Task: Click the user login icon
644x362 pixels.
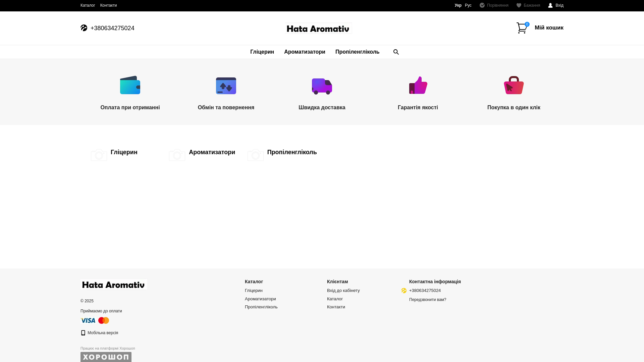Action: pos(550,5)
